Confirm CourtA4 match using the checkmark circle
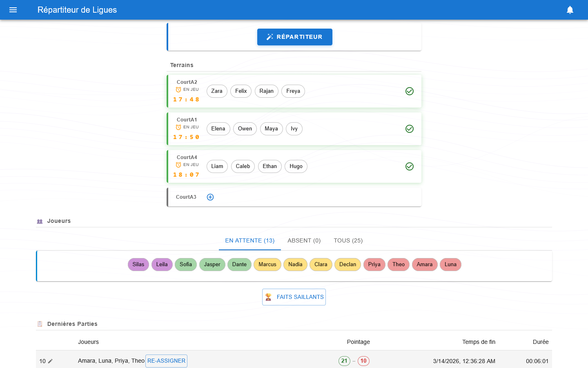This screenshot has height=368, width=588. point(410,166)
